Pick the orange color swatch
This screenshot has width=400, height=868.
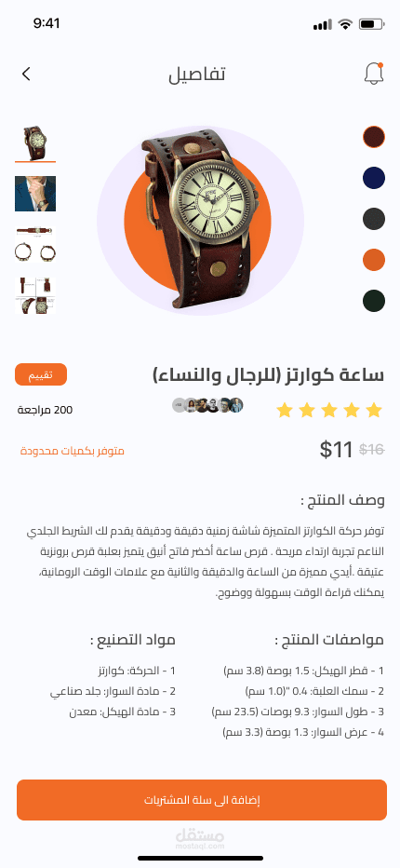point(374,260)
